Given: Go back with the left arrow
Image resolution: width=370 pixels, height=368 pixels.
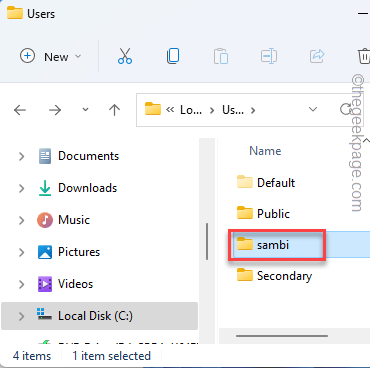Looking at the screenshot, I should click(x=20, y=110).
